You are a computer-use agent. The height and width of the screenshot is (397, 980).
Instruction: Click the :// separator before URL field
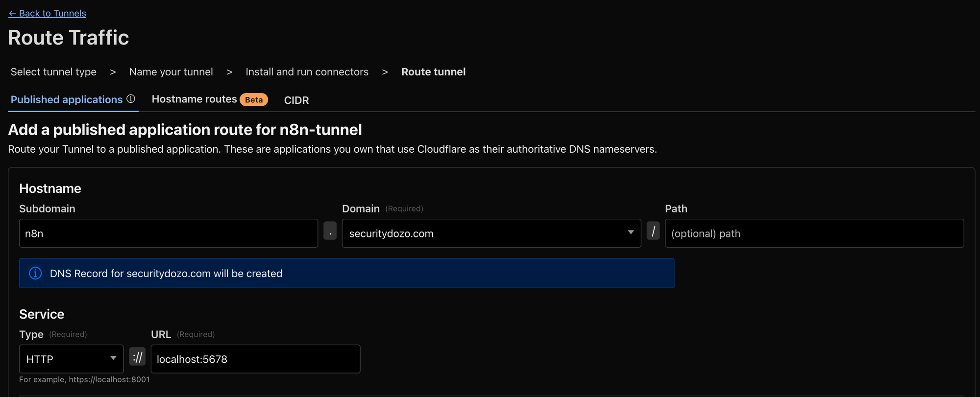(138, 357)
